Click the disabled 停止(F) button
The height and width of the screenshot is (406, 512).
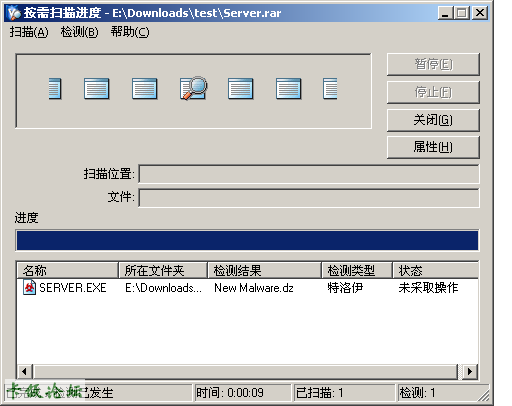click(x=433, y=92)
